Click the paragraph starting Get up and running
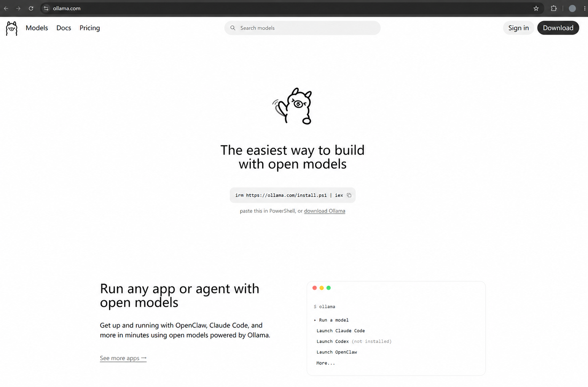 (185, 330)
